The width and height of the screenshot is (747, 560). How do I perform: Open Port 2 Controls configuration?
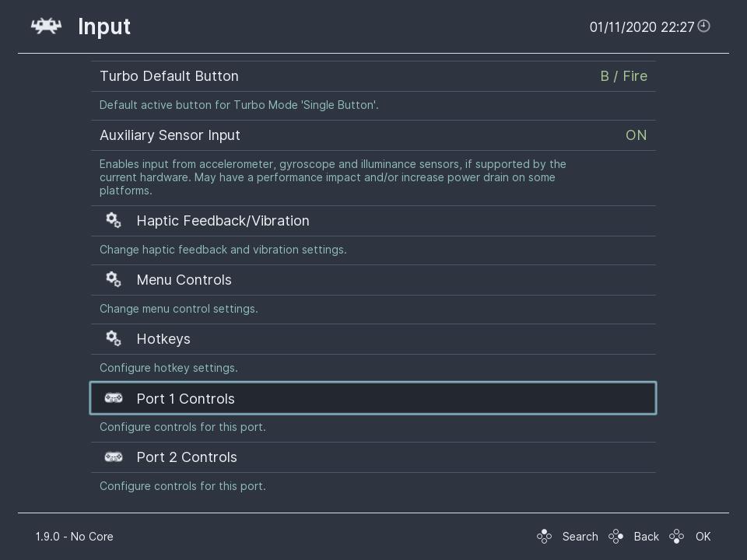tap(373, 457)
